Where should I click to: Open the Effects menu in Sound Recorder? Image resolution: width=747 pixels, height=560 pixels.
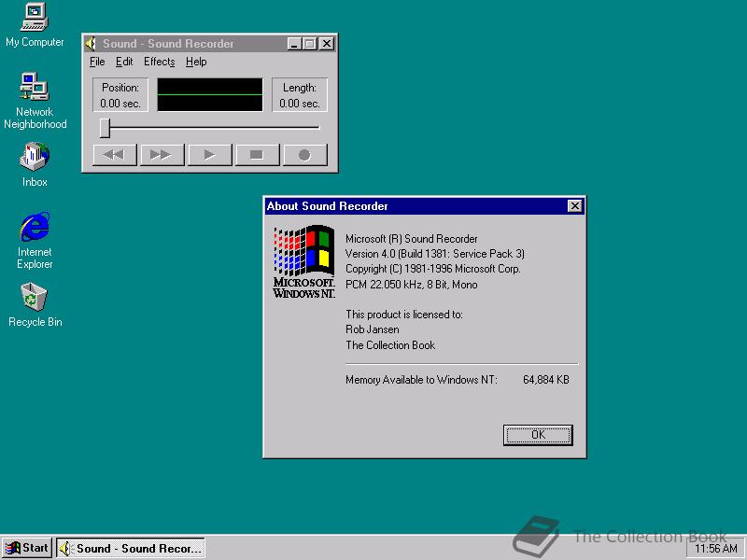159,62
